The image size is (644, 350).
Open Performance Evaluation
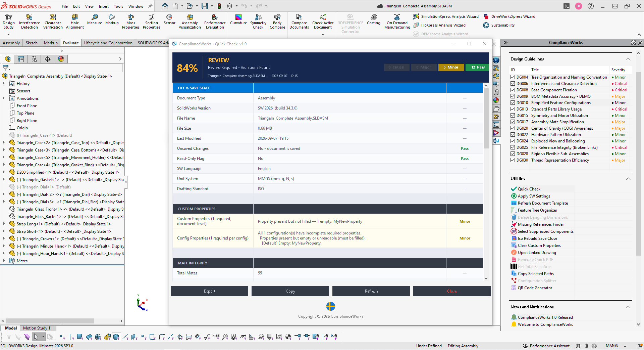coord(215,22)
